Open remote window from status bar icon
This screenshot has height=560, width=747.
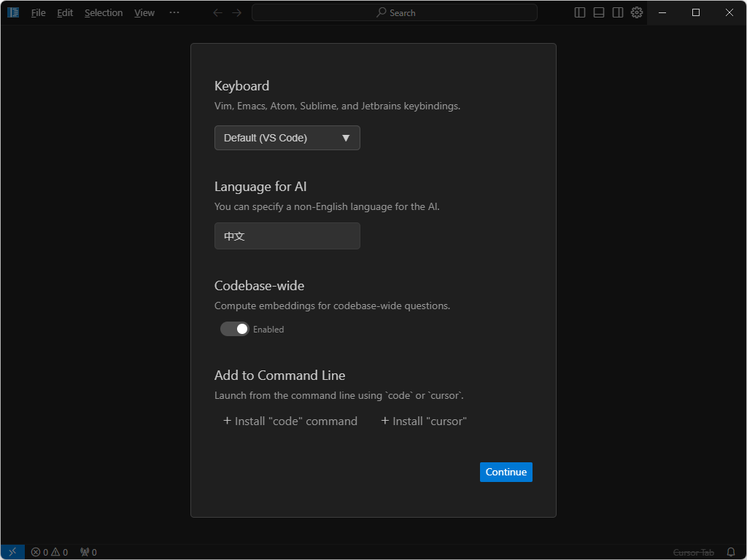pos(13,552)
